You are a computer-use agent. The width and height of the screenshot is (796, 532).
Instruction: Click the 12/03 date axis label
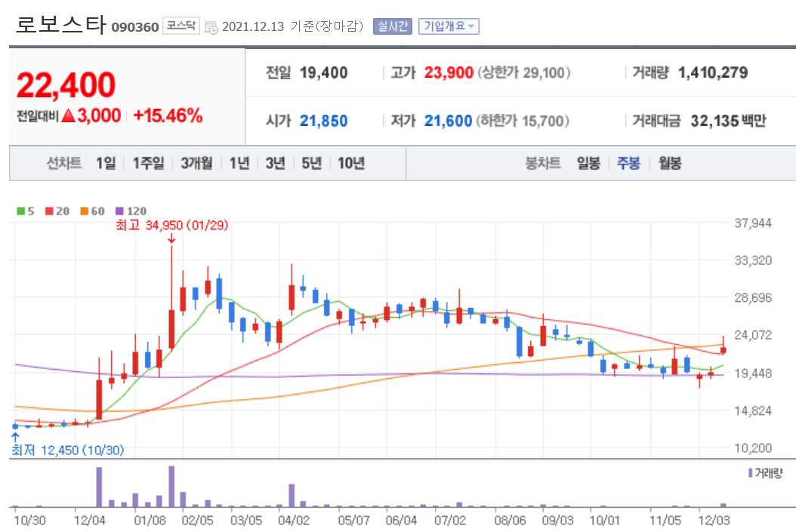coord(714,521)
